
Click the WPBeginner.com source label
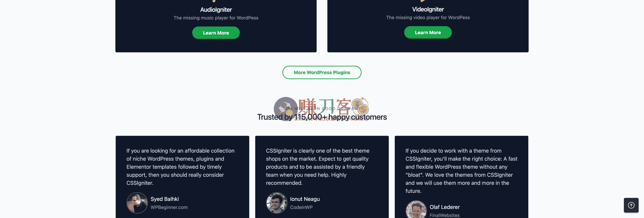[x=169, y=207]
